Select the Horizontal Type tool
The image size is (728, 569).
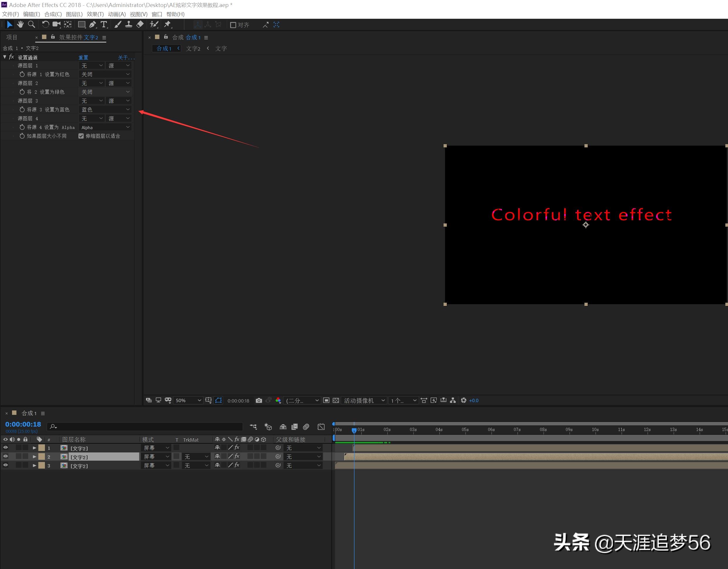click(x=104, y=24)
